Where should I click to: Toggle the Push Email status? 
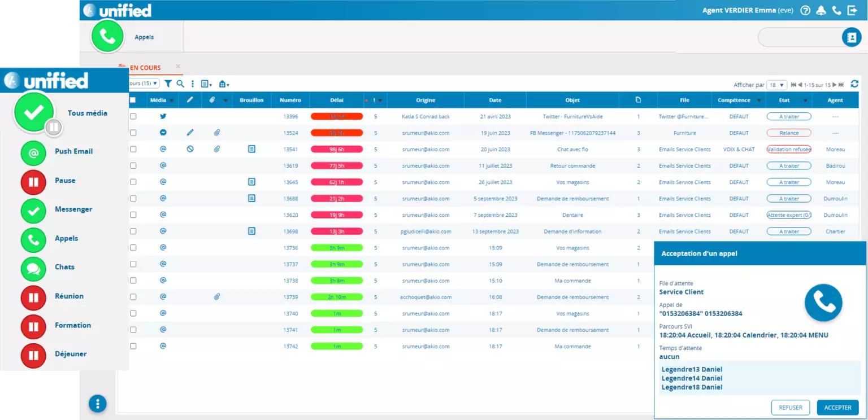tap(33, 152)
